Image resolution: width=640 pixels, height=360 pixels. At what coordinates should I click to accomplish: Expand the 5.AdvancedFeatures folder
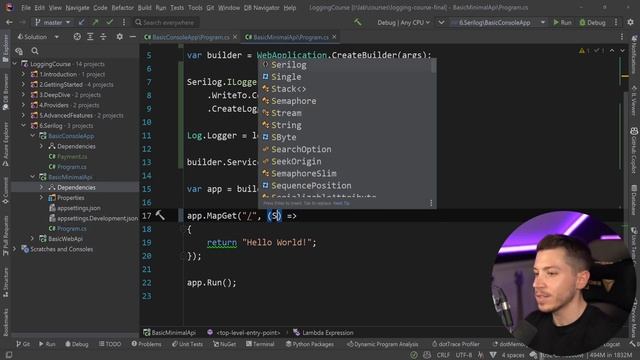coord(24,116)
